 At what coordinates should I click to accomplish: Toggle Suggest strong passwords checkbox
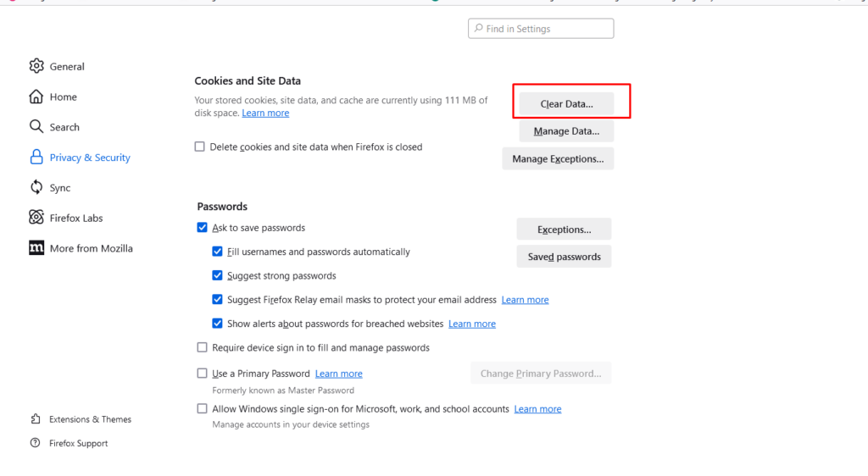[217, 275]
